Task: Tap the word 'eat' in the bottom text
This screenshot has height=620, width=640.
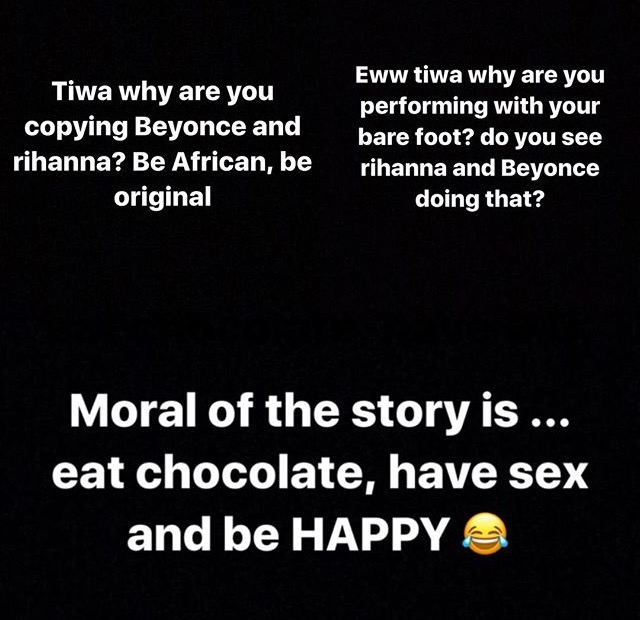Action: point(88,475)
